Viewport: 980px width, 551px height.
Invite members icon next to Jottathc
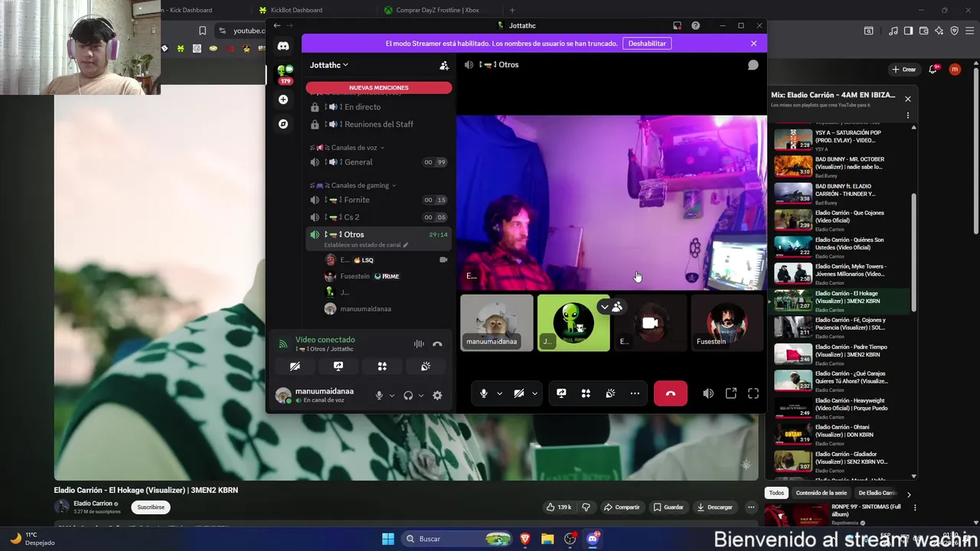pos(444,66)
